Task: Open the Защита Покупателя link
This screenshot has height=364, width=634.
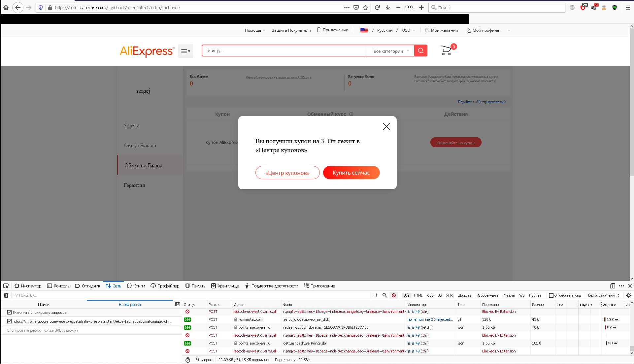Action: pyautogui.click(x=291, y=30)
